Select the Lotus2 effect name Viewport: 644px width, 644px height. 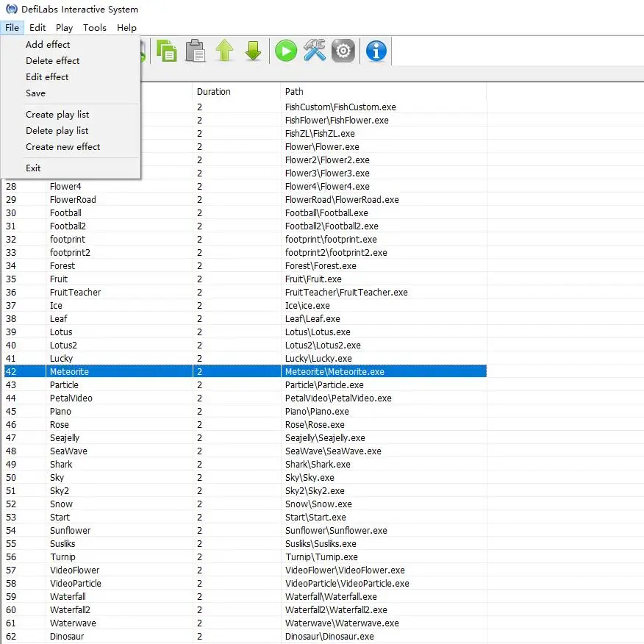(63, 345)
